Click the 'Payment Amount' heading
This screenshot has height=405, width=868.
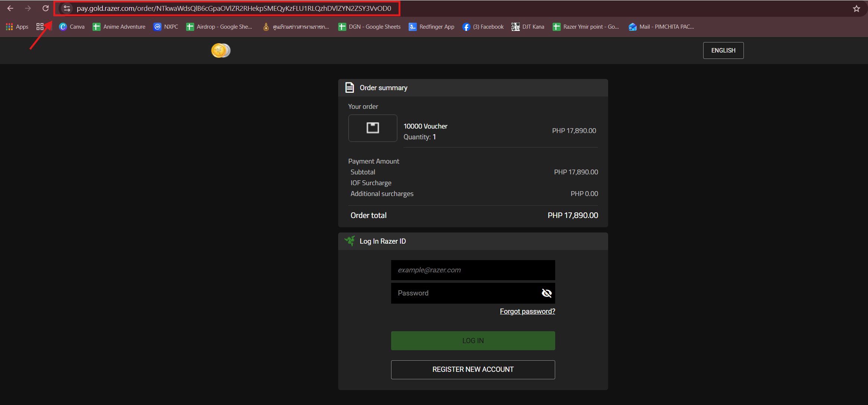coord(374,161)
